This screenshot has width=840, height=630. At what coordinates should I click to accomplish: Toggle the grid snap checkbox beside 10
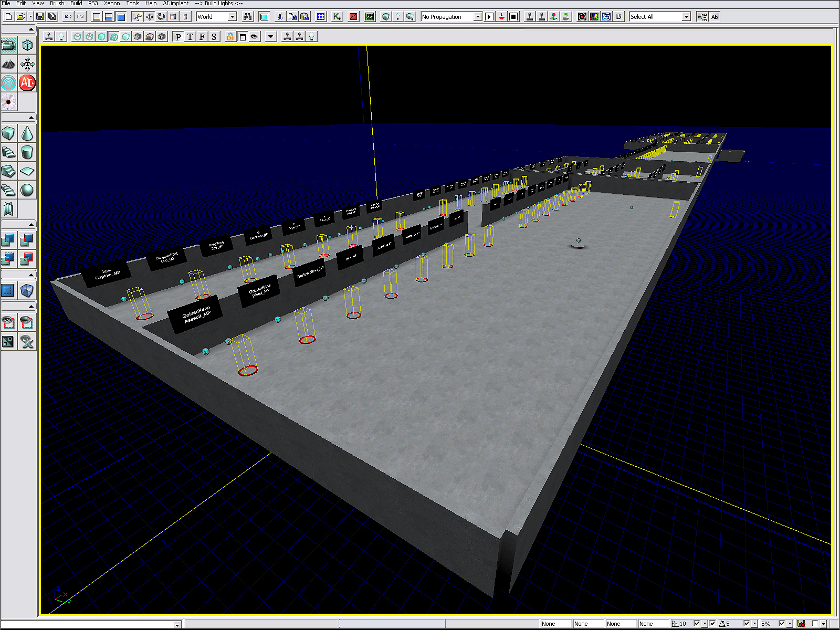tap(697, 624)
